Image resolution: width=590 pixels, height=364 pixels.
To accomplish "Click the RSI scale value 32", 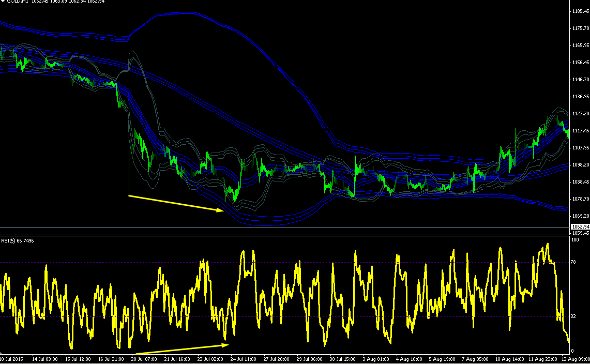I will click(573, 316).
